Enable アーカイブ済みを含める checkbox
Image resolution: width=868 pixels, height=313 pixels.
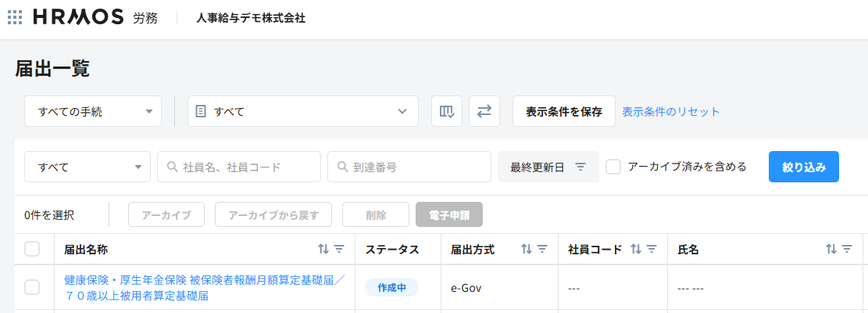pyautogui.click(x=614, y=167)
